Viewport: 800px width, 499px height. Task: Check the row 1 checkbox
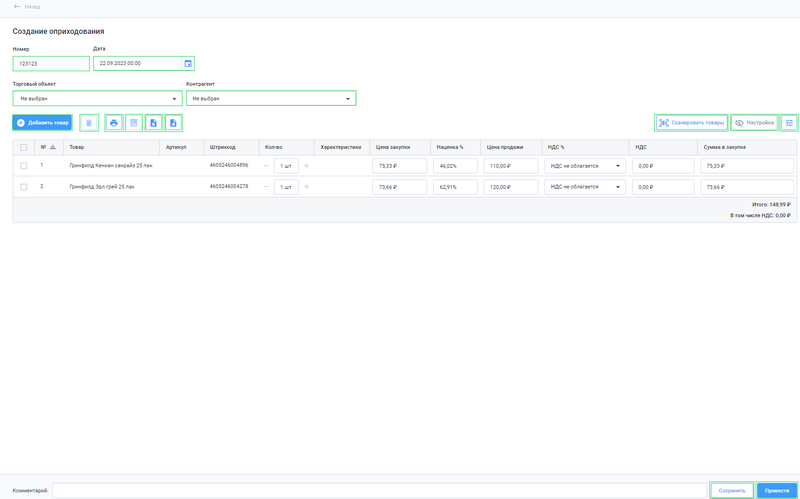pyautogui.click(x=24, y=166)
